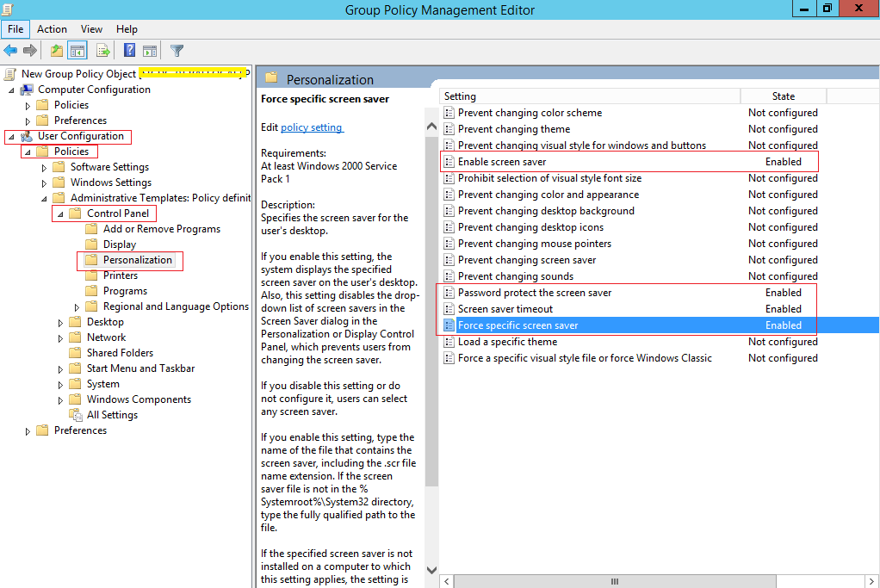Viewport: 880px width, 588px height.
Task: Select 'Prevent changing sounds' setting
Action: pos(516,276)
